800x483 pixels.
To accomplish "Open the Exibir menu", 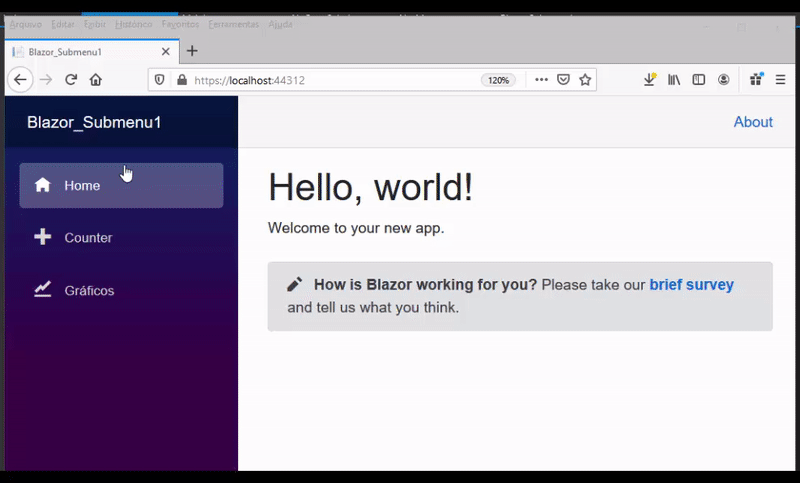I will click(95, 24).
